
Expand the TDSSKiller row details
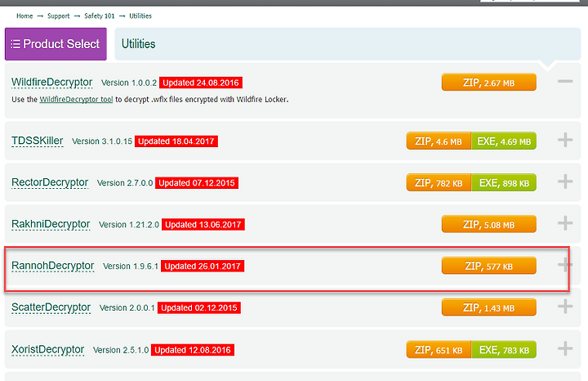[x=565, y=140]
